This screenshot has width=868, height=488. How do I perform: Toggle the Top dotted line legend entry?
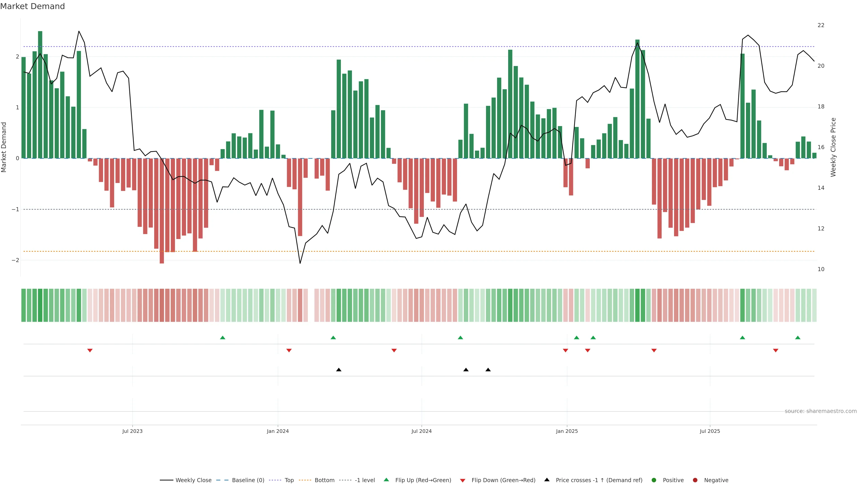[289, 480]
